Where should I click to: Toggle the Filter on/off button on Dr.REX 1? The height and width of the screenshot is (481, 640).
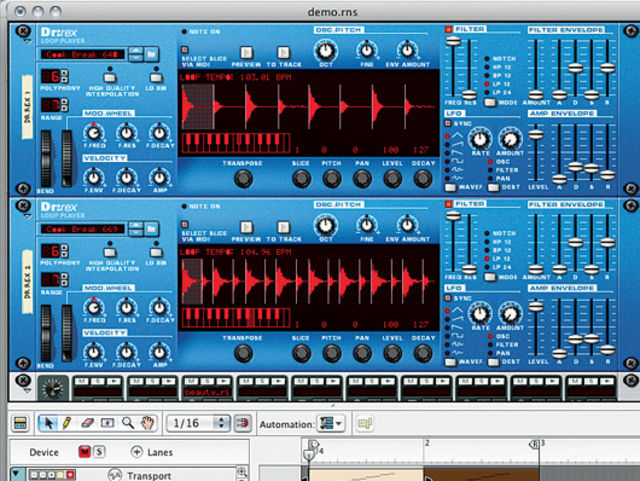coord(449,29)
